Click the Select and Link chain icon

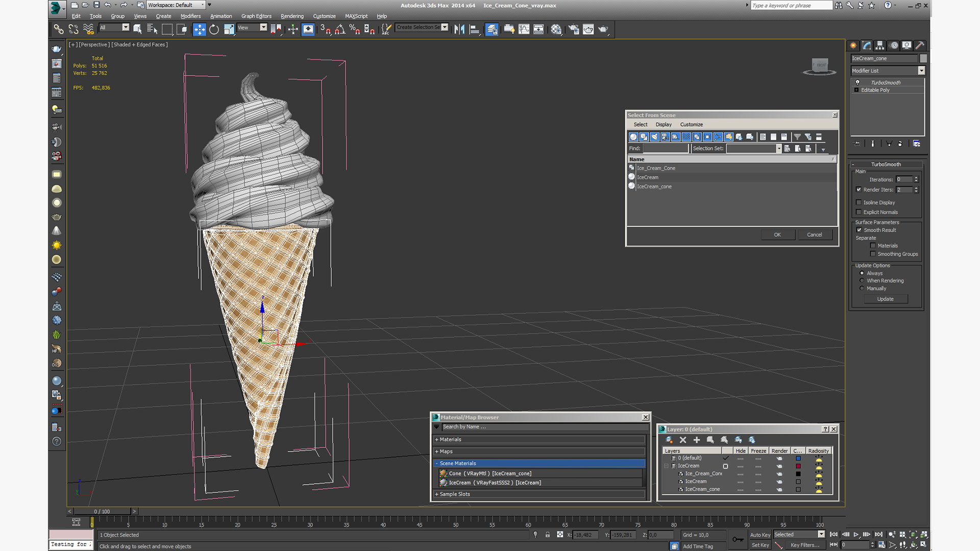coord(58,29)
